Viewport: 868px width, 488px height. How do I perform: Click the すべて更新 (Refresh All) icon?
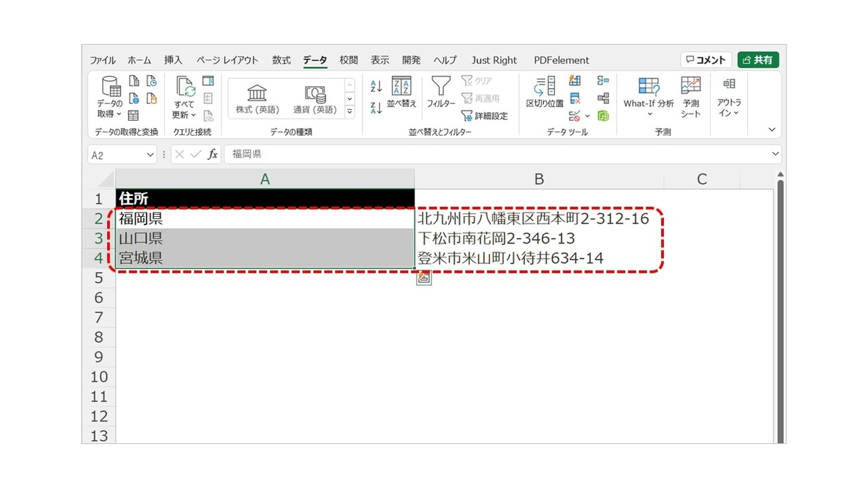(185, 98)
